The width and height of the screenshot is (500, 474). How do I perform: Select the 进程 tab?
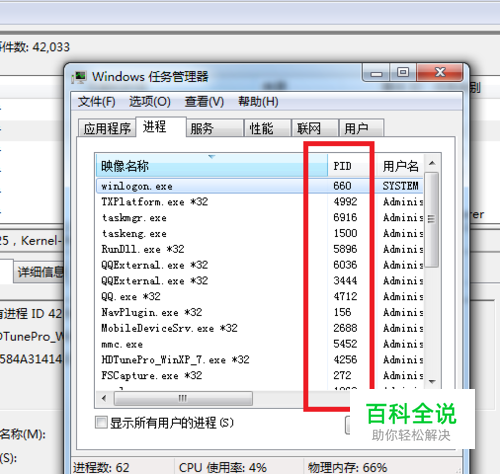(161, 127)
